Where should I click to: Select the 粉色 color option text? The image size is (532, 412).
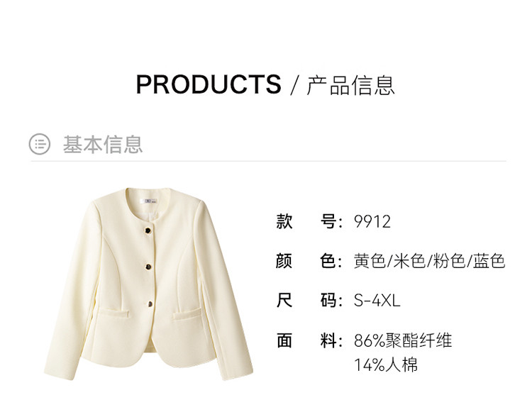pyautogui.click(x=449, y=261)
